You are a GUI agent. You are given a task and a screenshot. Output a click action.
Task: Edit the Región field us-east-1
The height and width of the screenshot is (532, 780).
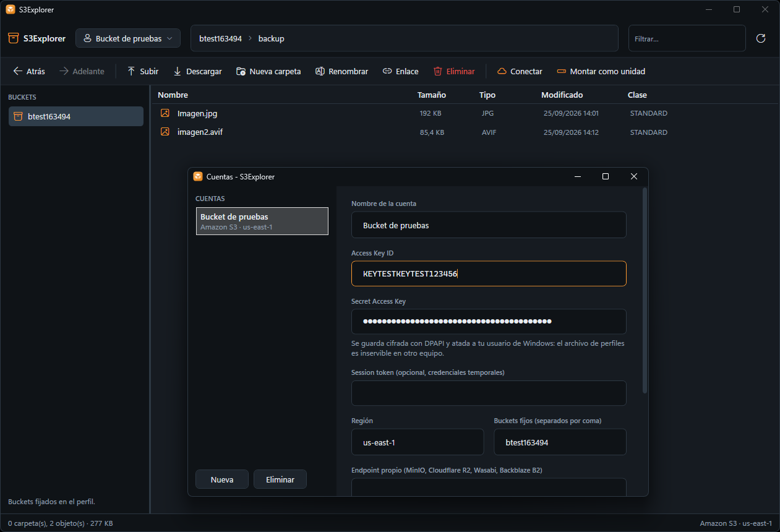[418, 442]
